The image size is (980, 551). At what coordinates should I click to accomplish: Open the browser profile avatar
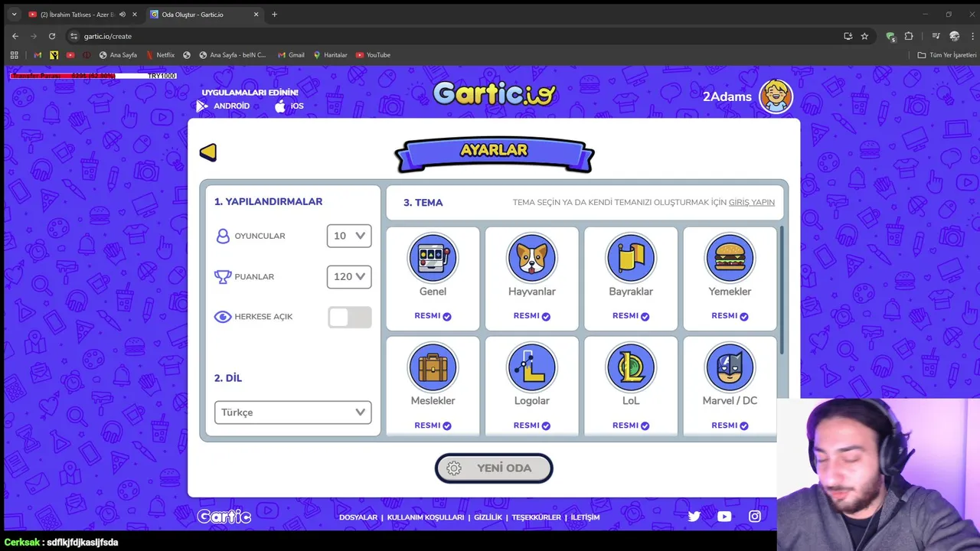954,36
